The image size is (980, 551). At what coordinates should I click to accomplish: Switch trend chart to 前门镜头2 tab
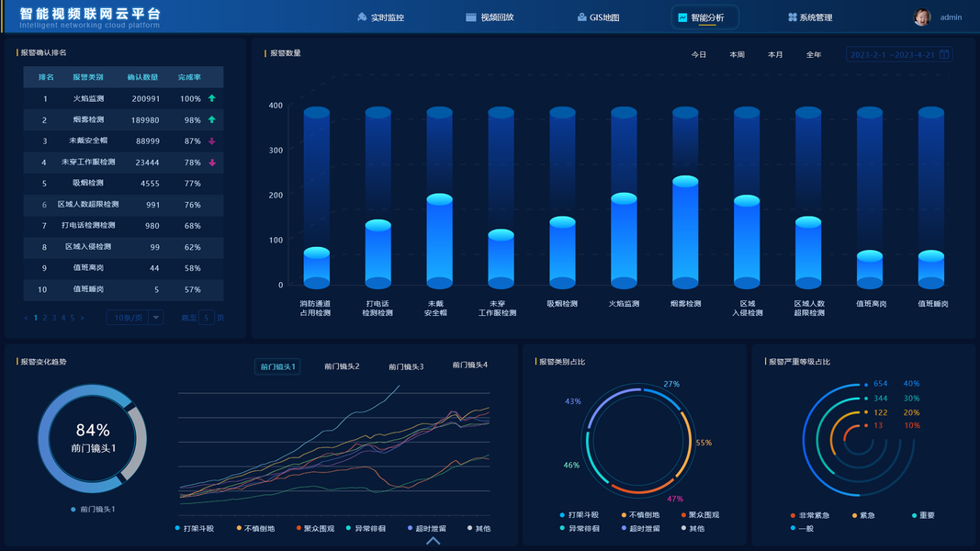click(342, 366)
